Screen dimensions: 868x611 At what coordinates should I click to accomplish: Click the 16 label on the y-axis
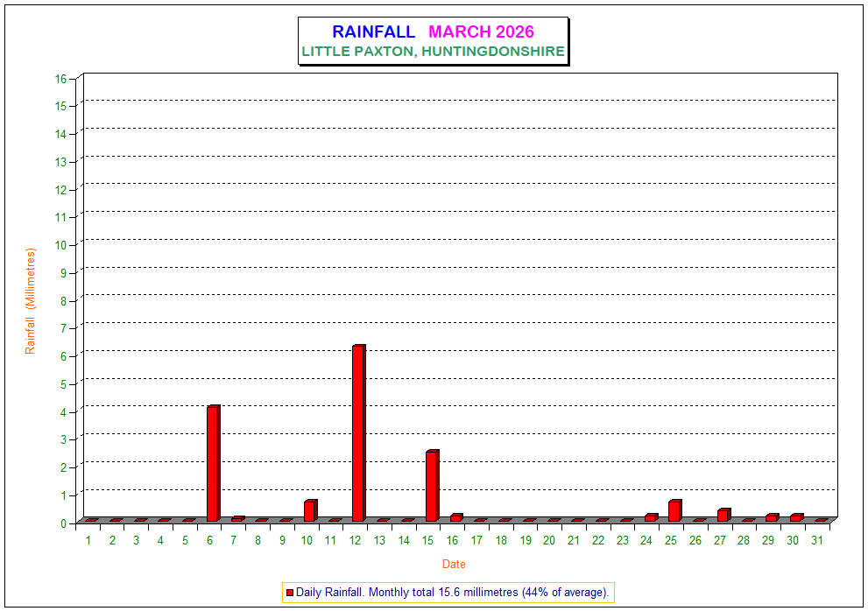60,79
